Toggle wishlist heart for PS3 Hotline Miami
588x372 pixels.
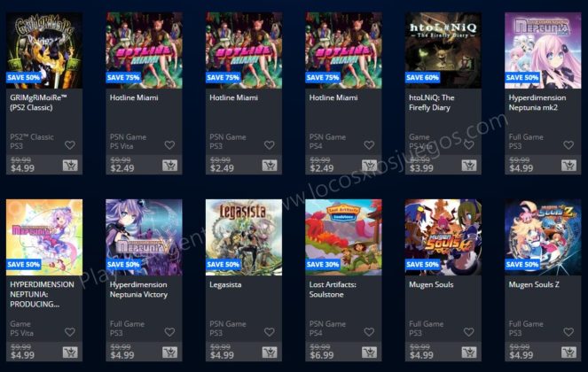[x=270, y=145]
